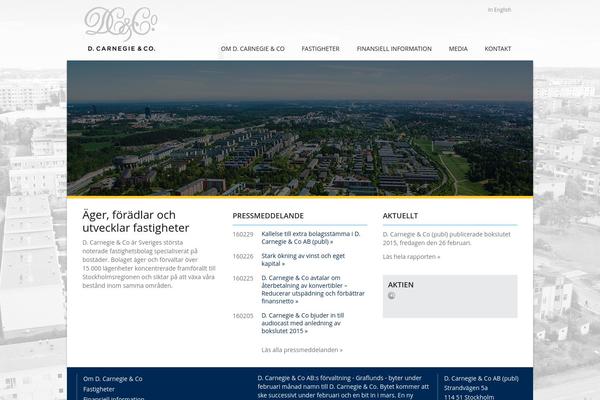Click Läs alla pressmeddelanden link
600x400 pixels.
[x=302, y=350]
